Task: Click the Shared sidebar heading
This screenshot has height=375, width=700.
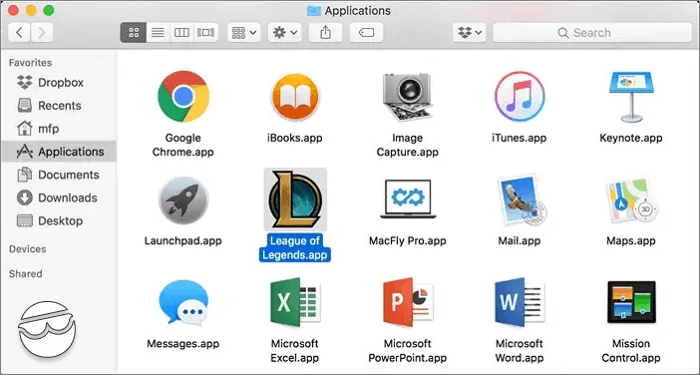Action: (x=25, y=274)
